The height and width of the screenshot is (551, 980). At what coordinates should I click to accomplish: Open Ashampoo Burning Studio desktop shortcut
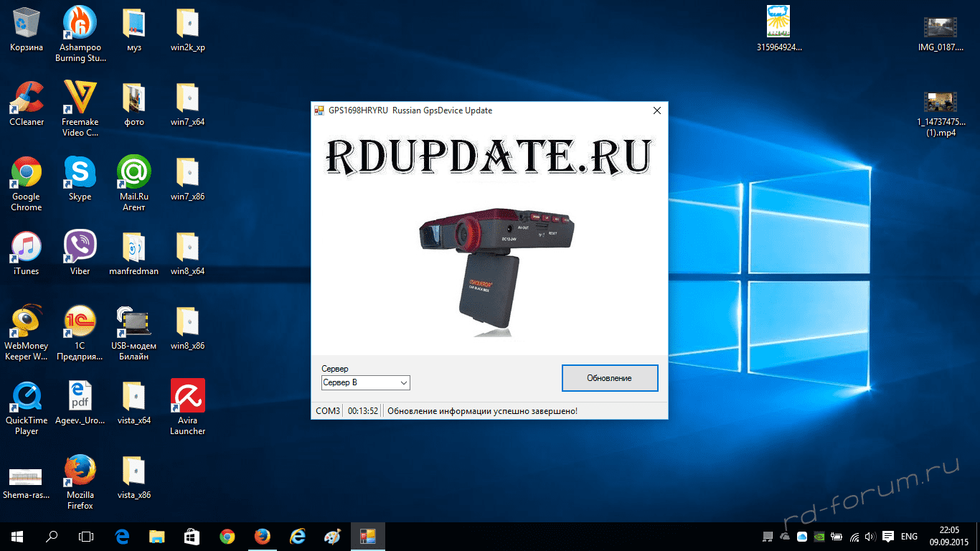point(80,24)
